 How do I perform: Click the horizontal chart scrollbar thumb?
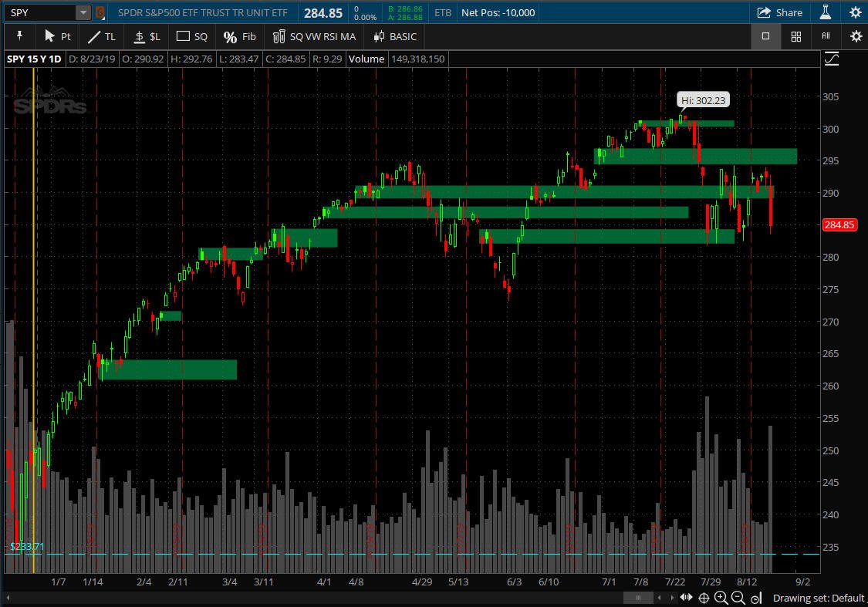click(x=638, y=598)
